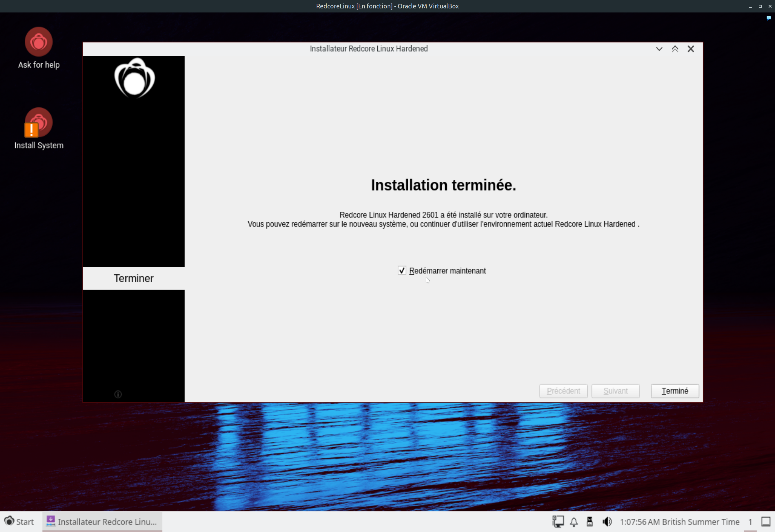
Task: Open the Start menu
Action: click(x=19, y=521)
